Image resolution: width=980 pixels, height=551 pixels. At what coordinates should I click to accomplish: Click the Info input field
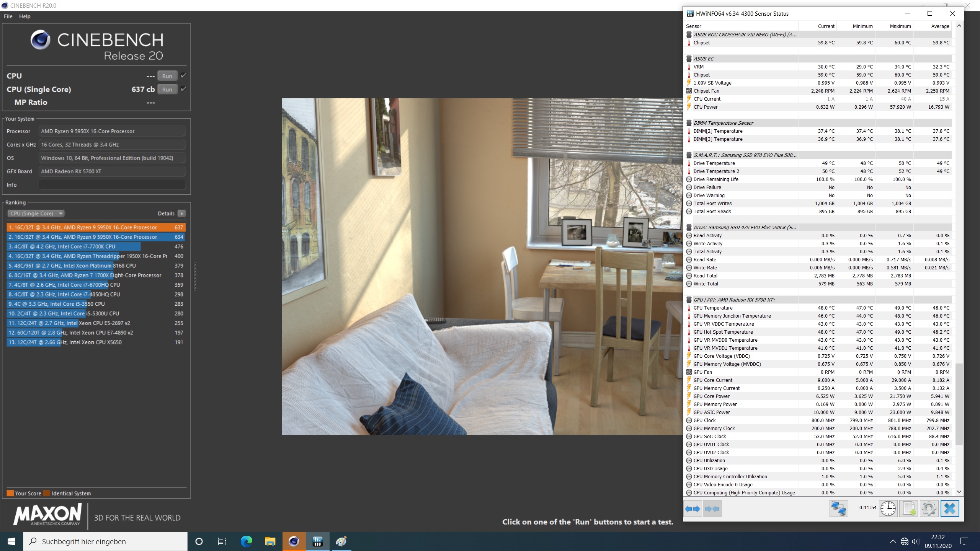coord(112,185)
